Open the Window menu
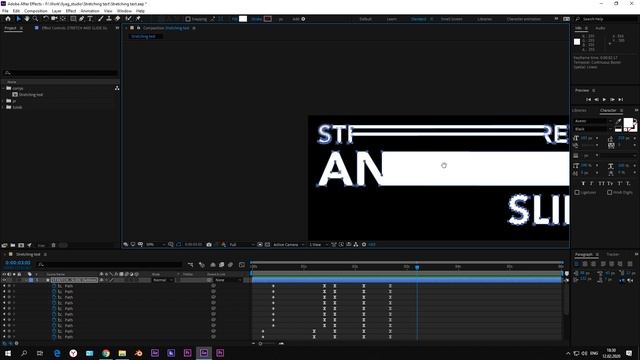The image size is (640, 360). click(124, 11)
